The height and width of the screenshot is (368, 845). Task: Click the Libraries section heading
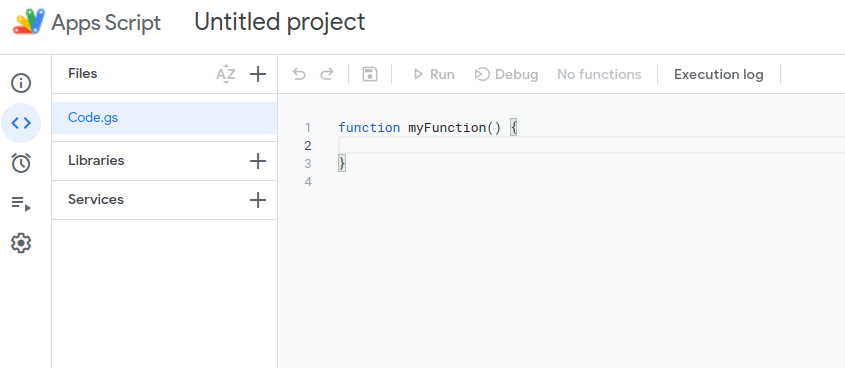(x=96, y=161)
